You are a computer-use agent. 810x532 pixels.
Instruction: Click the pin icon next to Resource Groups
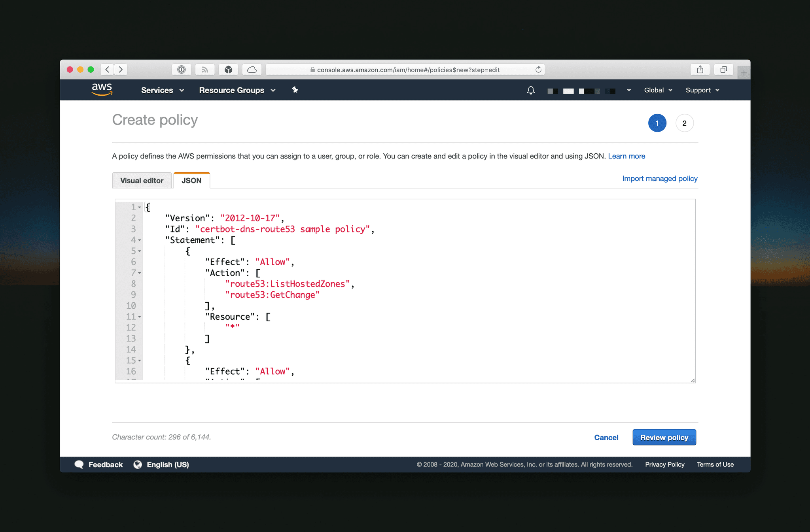[x=295, y=90]
